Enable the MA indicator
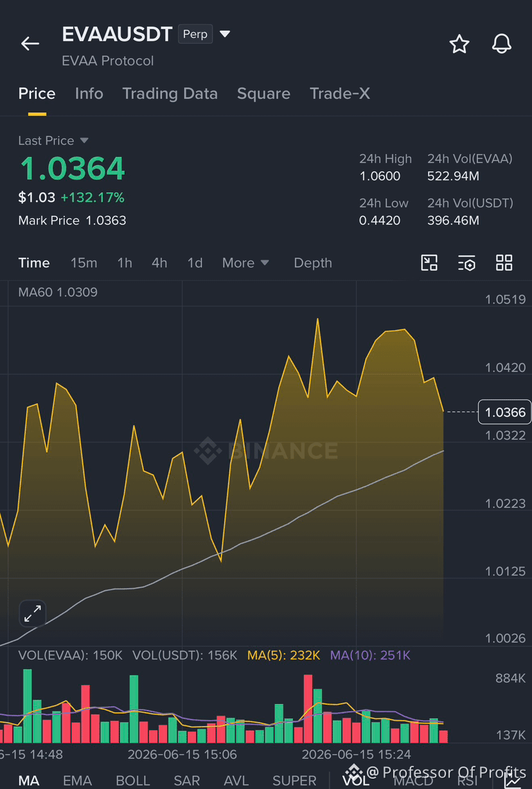 [x=29, y=781]
